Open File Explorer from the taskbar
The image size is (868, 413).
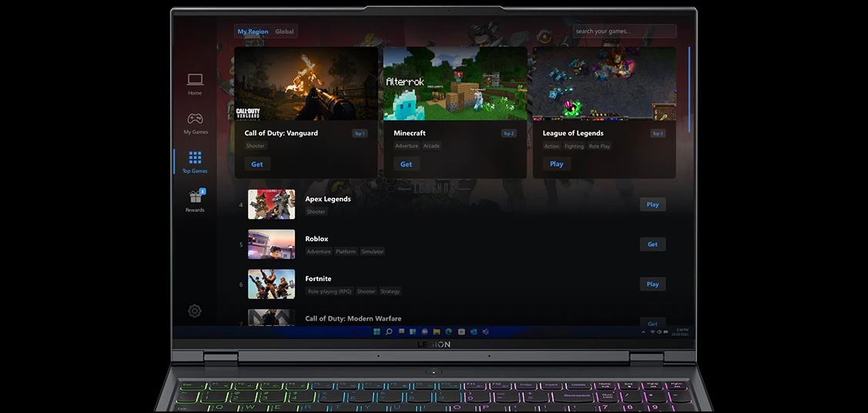(x=437, y=331)
